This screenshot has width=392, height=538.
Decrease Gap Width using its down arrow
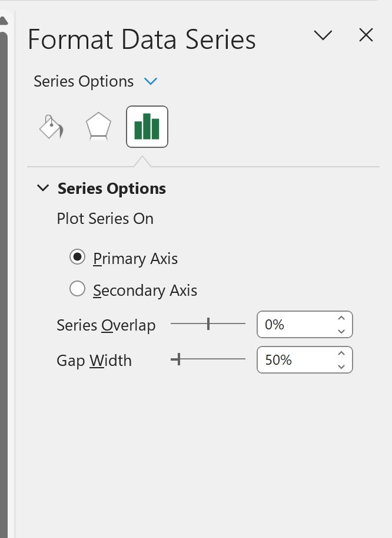pyautogui.click(x=341, y=367)
